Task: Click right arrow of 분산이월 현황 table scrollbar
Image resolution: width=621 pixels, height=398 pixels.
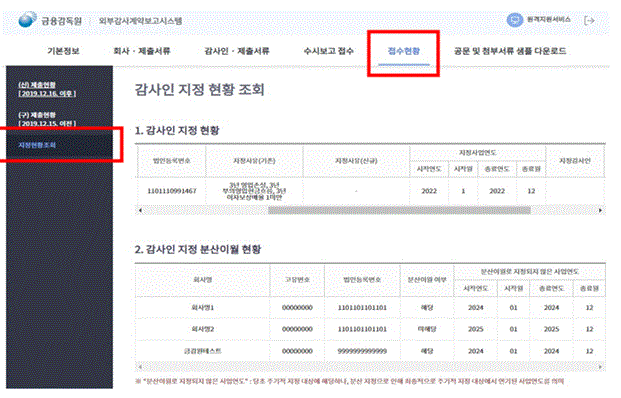Action: [x=600, y=367]
